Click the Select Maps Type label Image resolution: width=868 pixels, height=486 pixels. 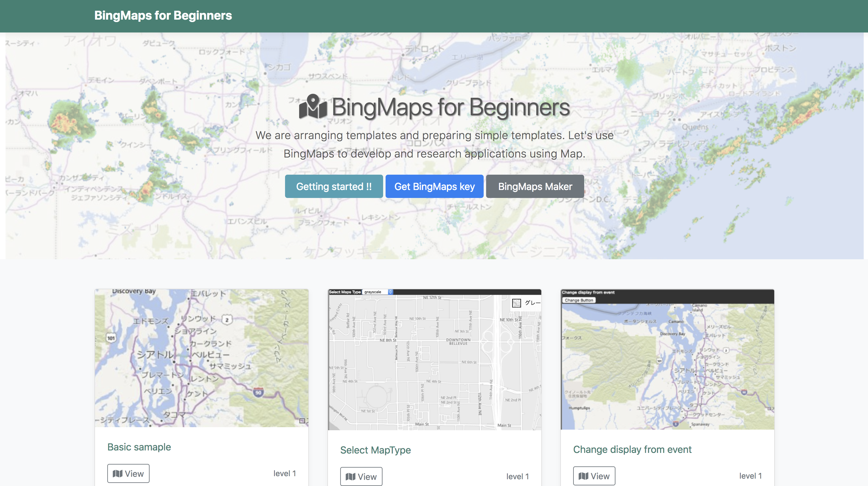[x=345, y=292]
